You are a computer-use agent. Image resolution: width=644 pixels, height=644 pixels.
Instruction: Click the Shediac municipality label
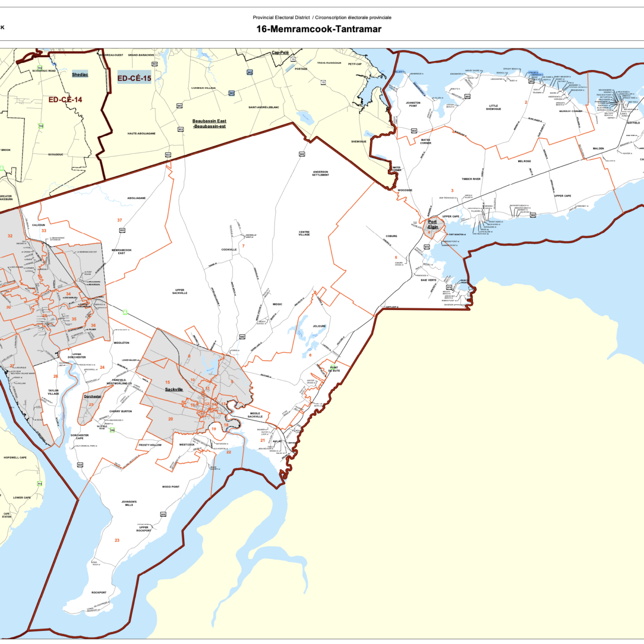pos(80,74)
